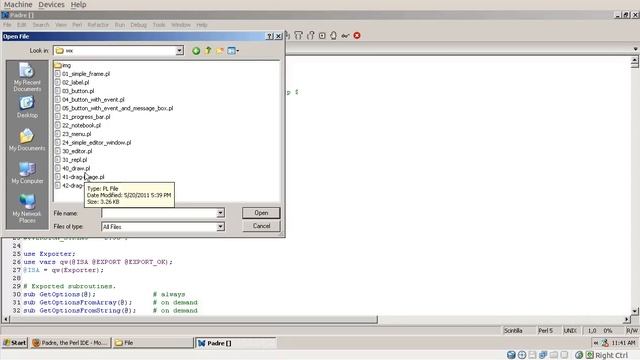Select file 21_progress_bar.pl
The image size is (640, 360).
[x=82, y=117]
